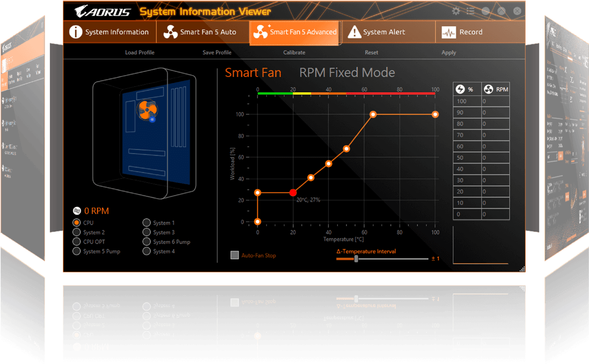
Task: Open settings via the gear icon
Action: tap(456, 11)
